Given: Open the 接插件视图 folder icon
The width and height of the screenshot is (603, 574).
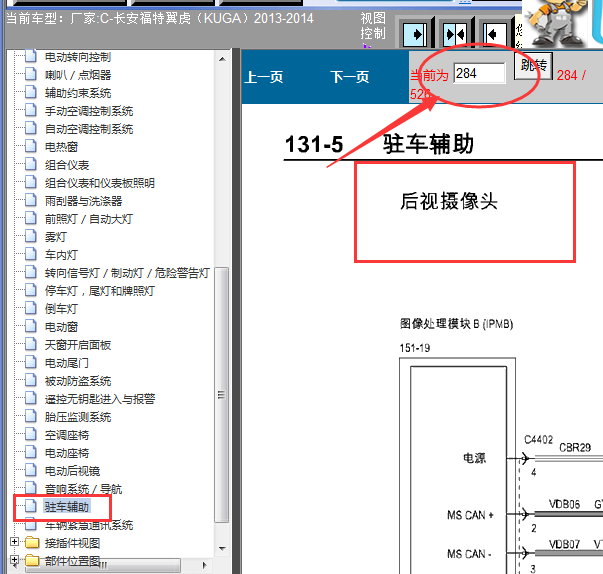Looking at the screenshot, I should pos(32,542).
